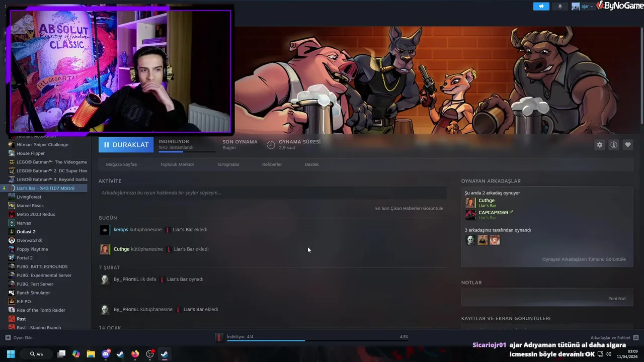The width and height of the screenshot is (644, 362).
Task: Open the Topluluk Merkezi tab
Action: 177,164
